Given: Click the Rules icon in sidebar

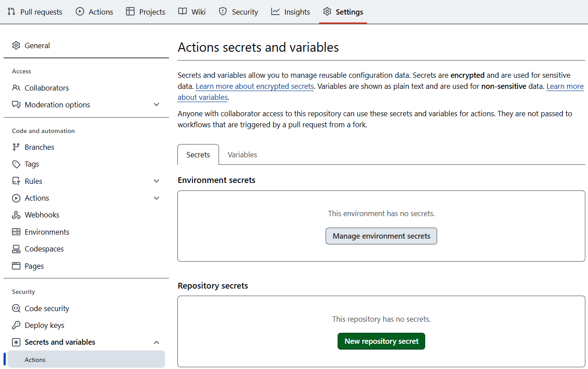Looking at the screenshot, I should point(16,181).
